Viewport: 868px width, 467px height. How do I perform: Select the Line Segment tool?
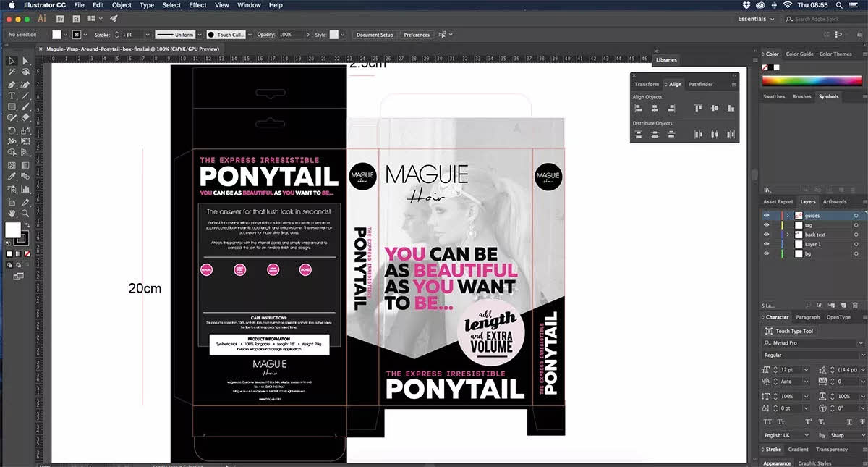pyautogui.click(x=25, y=96)
